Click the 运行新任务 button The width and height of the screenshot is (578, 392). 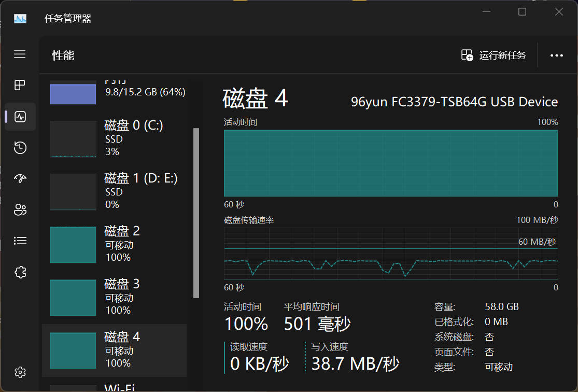[x=494, y=55]
